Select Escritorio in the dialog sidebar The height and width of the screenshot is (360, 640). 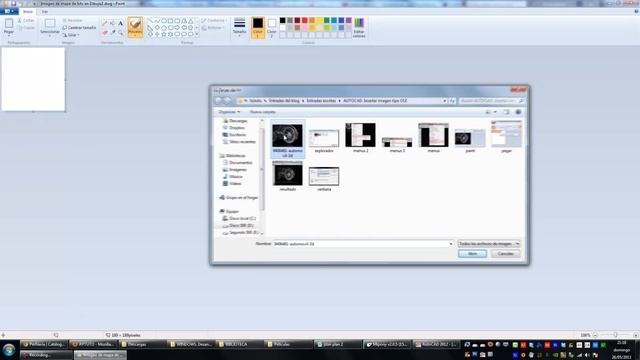tap(234, 135)
